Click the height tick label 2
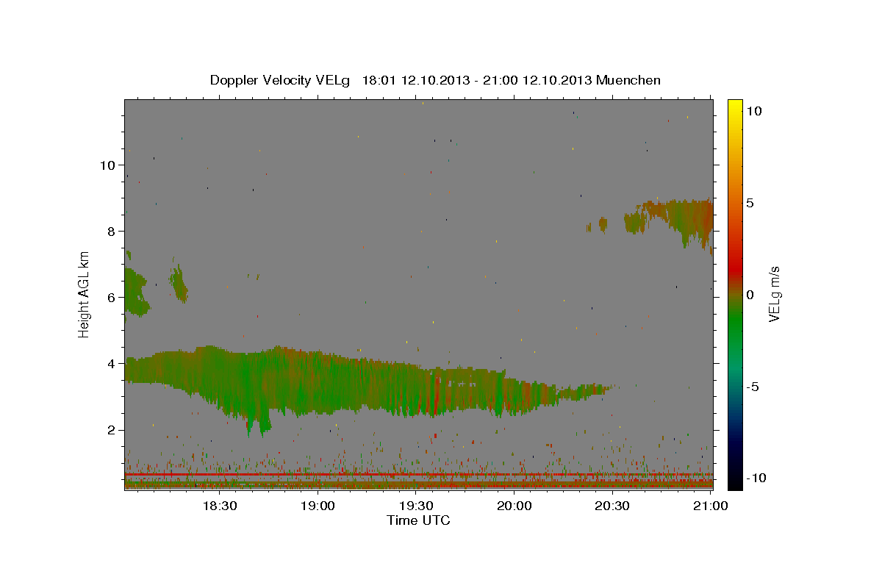Image resolution: width=882 pixels, height=588 pixels. [x=111, y=430]
